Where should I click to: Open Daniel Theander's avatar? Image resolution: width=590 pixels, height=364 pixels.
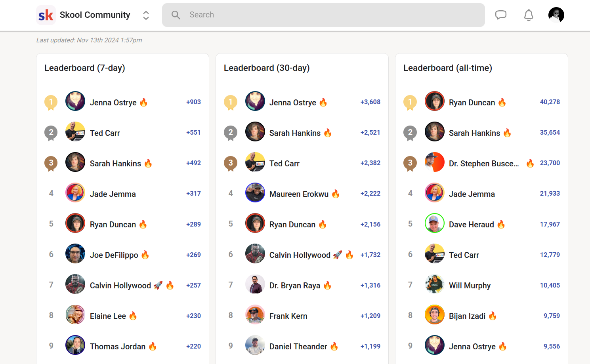tap(255, 345)
